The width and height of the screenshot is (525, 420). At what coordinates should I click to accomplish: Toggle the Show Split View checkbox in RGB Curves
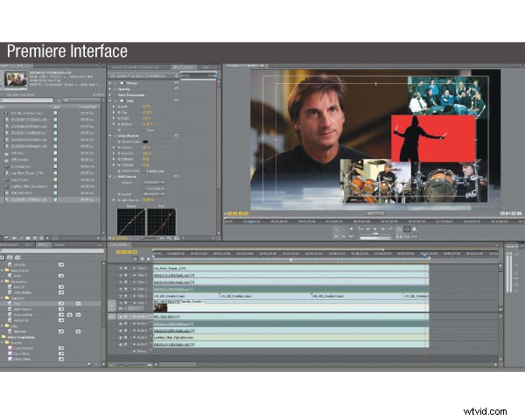pos(144,189)
